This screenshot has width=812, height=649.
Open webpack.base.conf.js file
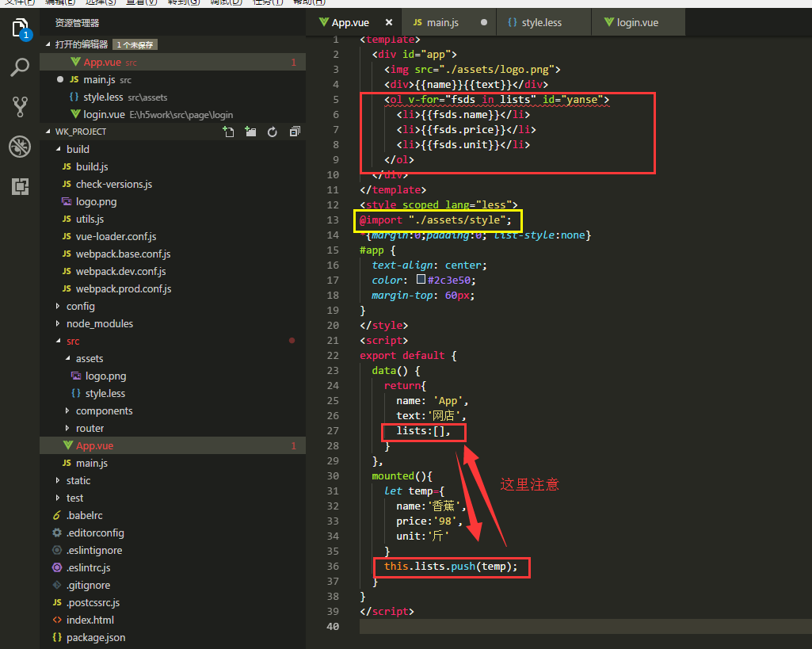(173, 254)
